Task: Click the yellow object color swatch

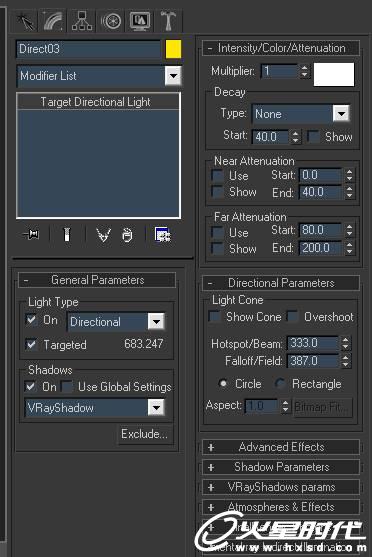Action: tap(173, 49)
